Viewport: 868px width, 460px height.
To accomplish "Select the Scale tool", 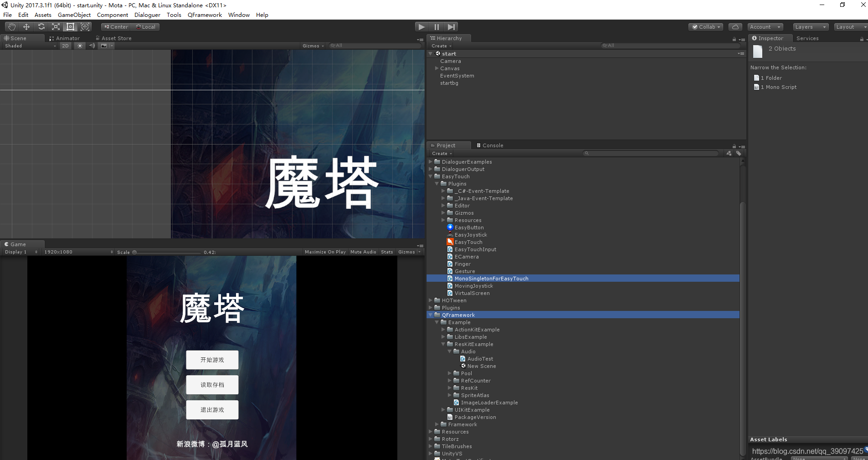I will click(x=56, y=26).
